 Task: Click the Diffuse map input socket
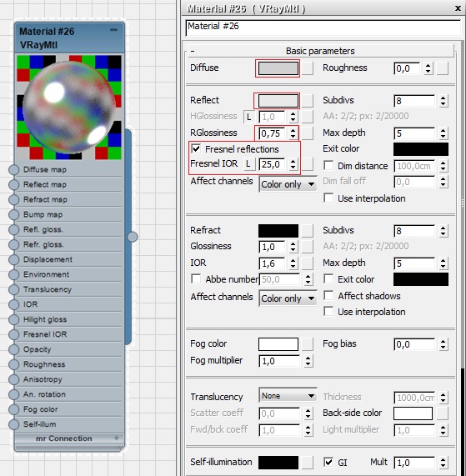pos(13,170)
